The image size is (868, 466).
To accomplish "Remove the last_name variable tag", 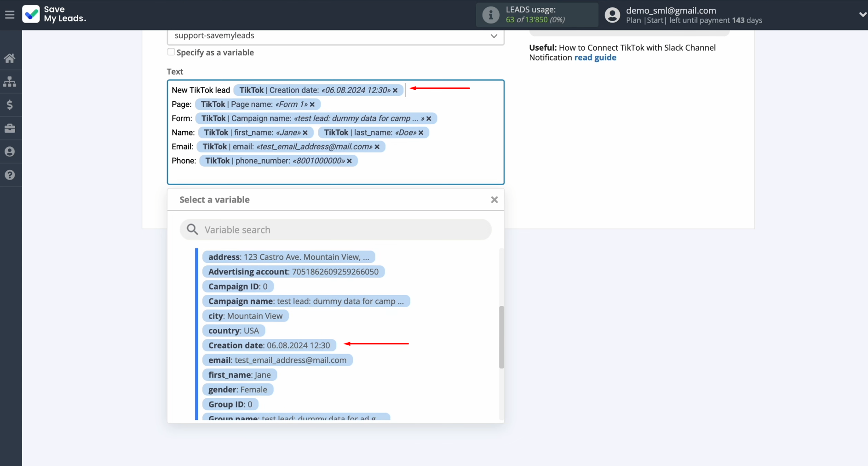I will [x=421, y=133].
